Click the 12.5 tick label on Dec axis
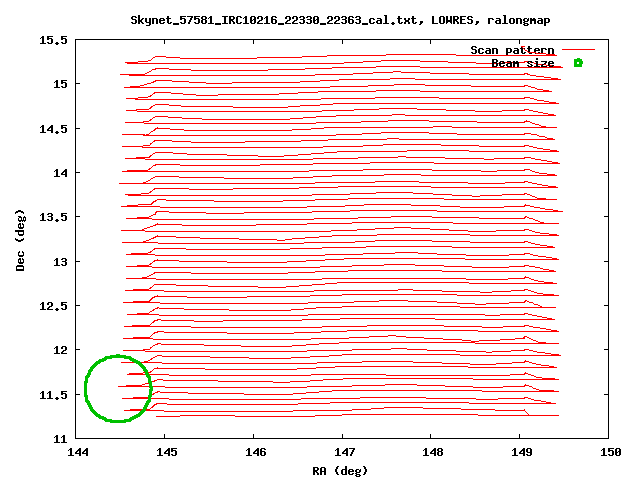The image size is (640, 480). pyautogui.click(x=53, y=306)
